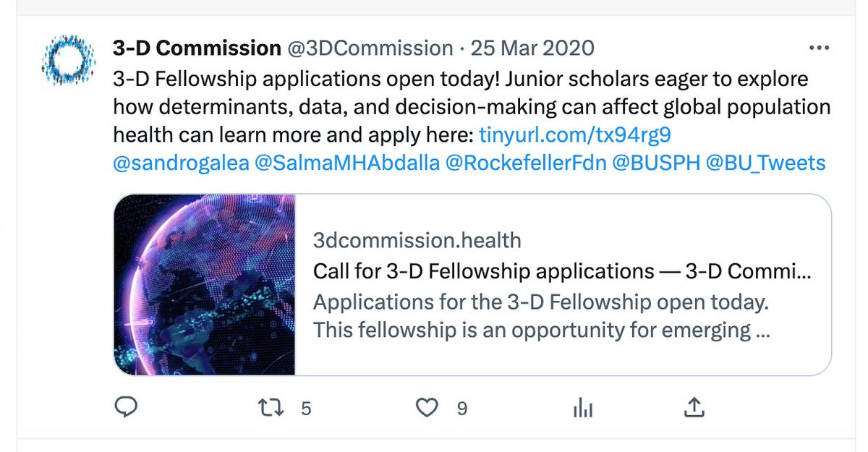Click the 3dcommission.health domain text

[417, 239]
